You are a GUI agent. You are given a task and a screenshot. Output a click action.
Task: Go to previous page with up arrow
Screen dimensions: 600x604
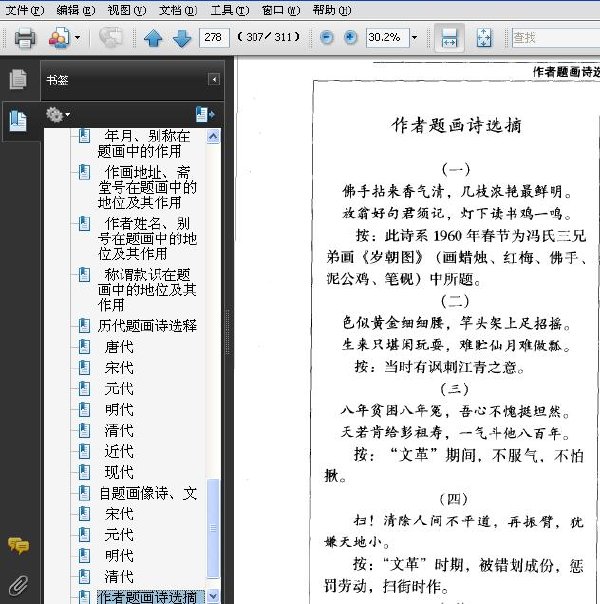point(153,38)
